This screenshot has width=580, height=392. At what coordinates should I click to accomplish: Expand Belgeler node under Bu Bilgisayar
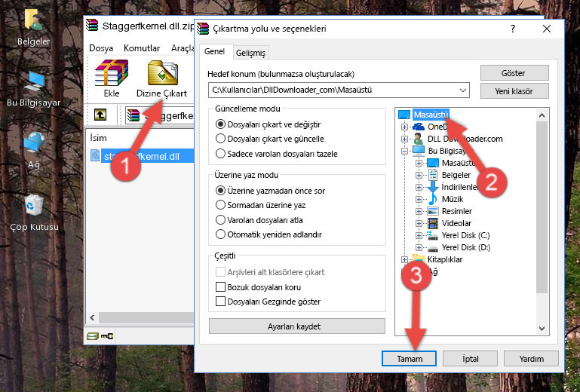[419, 176]
